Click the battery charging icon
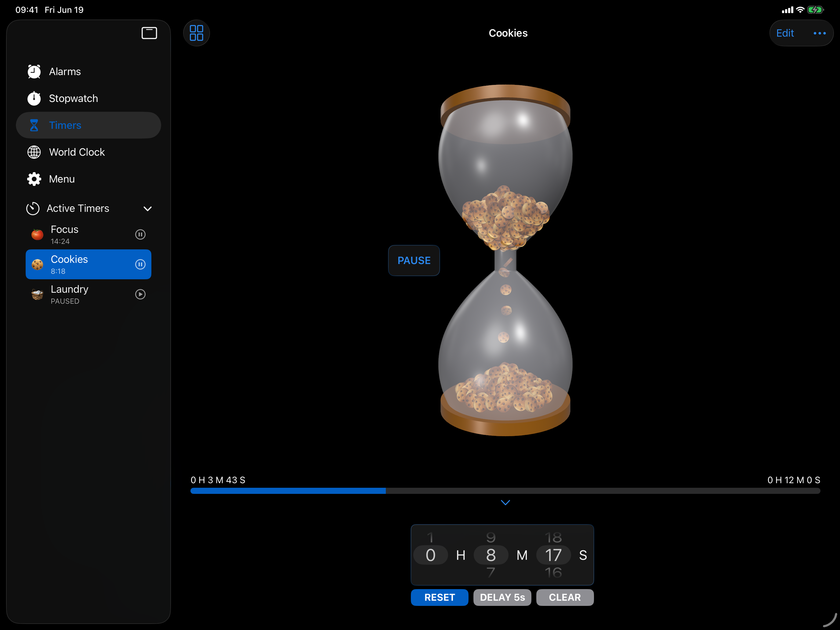 815,10
